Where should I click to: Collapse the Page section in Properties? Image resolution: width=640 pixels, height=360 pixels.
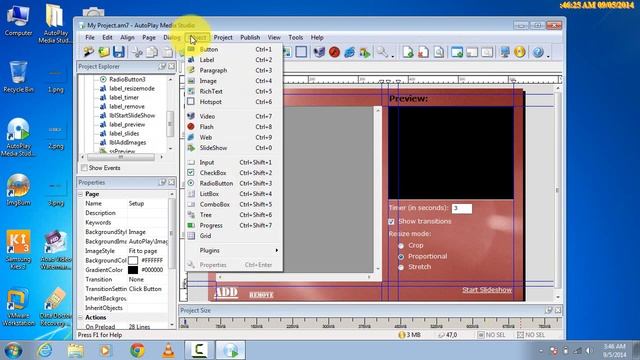pos(80,194)
